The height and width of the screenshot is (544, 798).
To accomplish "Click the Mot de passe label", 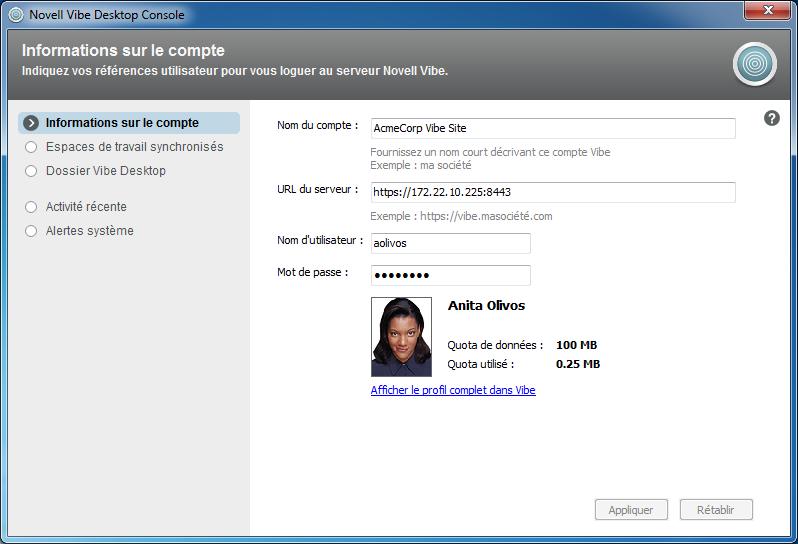I will pos(312,272).
